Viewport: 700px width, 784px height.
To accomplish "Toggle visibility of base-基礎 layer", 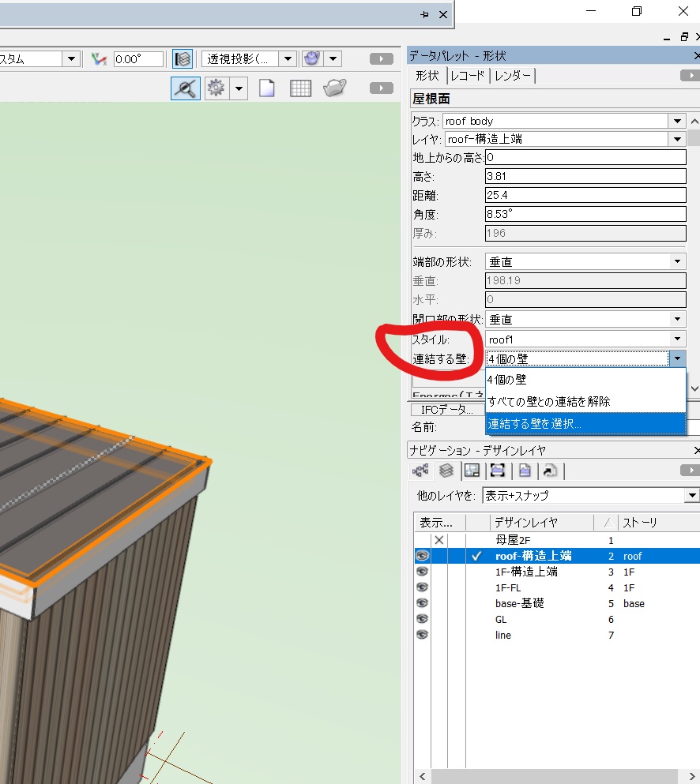I will [422, 603].
